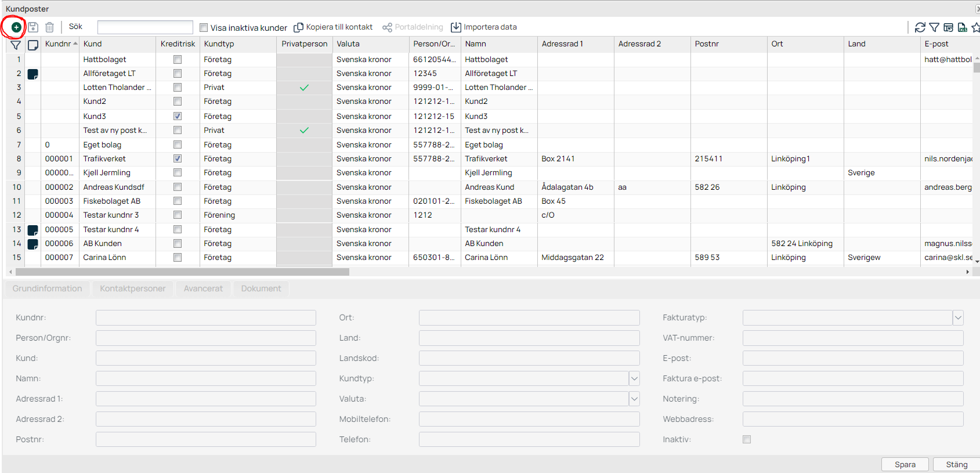Viewport: 980px width, 473px height.
Task: Click Privatperson checkmark for Test av ny post
Action: point(304,131)
